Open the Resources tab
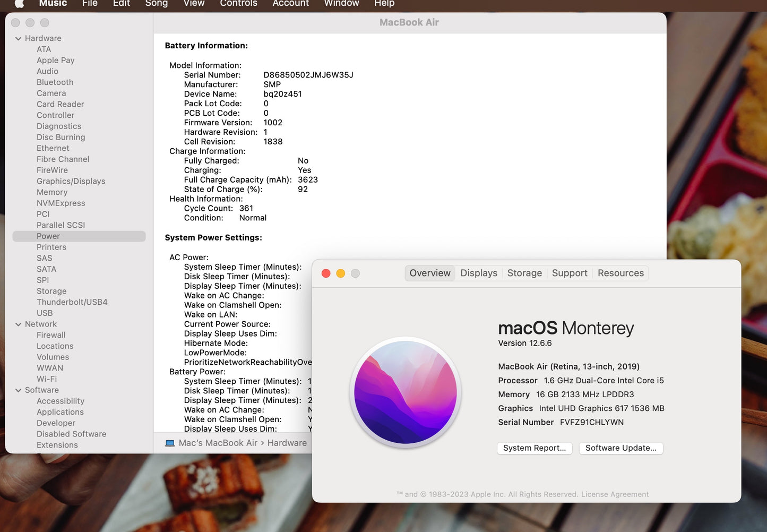 [620, 273]
